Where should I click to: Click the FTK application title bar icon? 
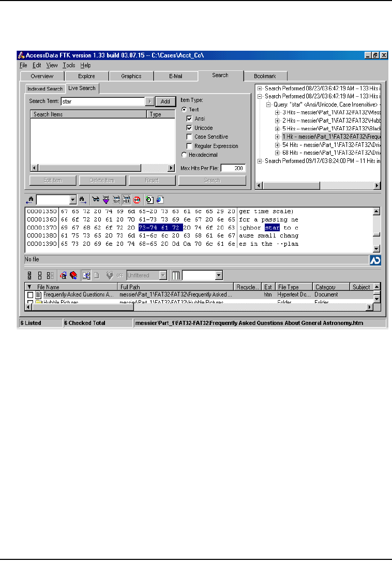click(21, 55)
